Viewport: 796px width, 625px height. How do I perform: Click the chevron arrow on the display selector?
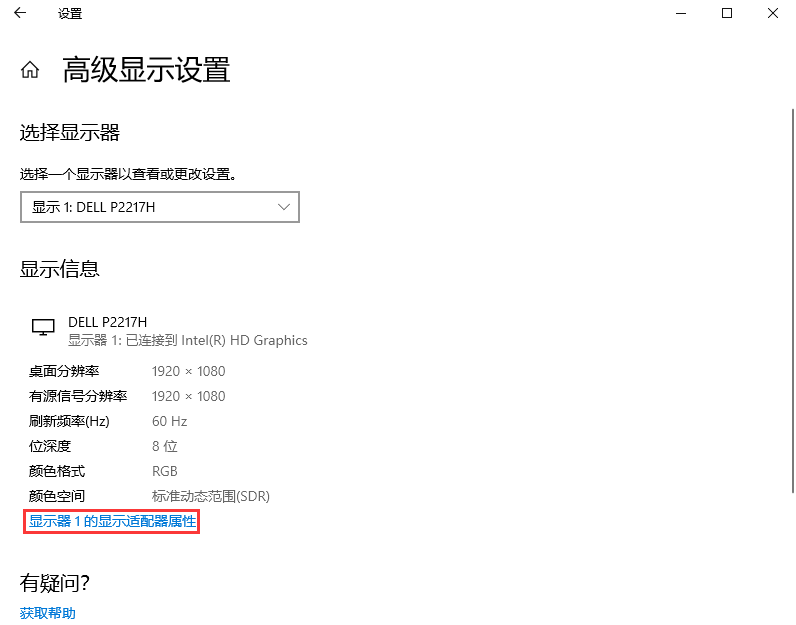tap(283, 207)
